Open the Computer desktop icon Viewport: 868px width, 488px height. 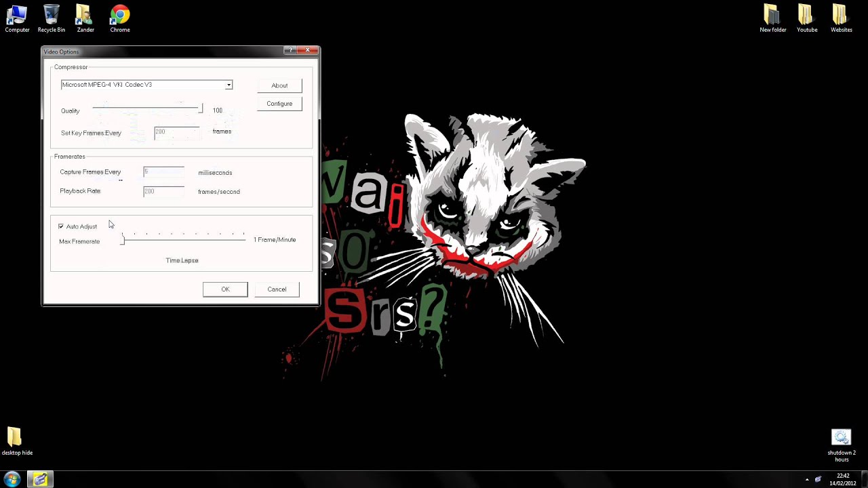click(17, 19)
